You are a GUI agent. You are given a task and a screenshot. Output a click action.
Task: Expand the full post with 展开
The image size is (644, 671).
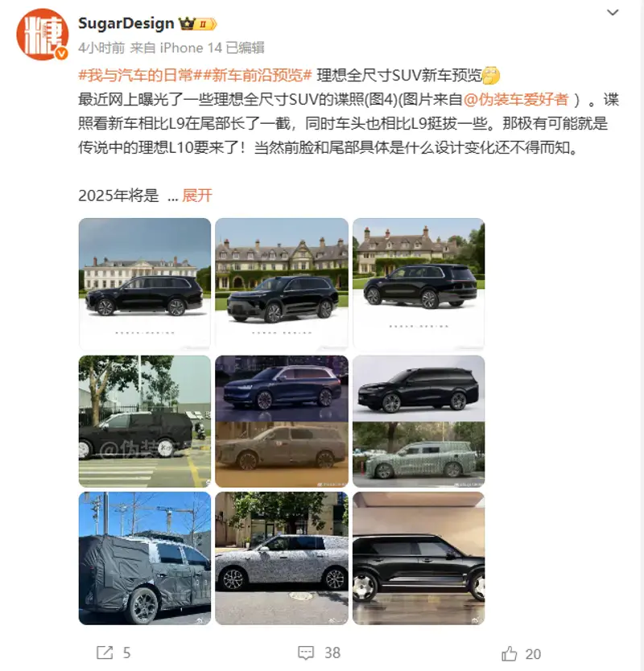coord(197,196)
